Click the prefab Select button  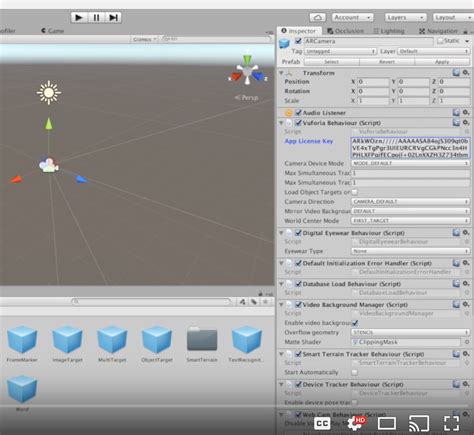[x=331, y=62]
